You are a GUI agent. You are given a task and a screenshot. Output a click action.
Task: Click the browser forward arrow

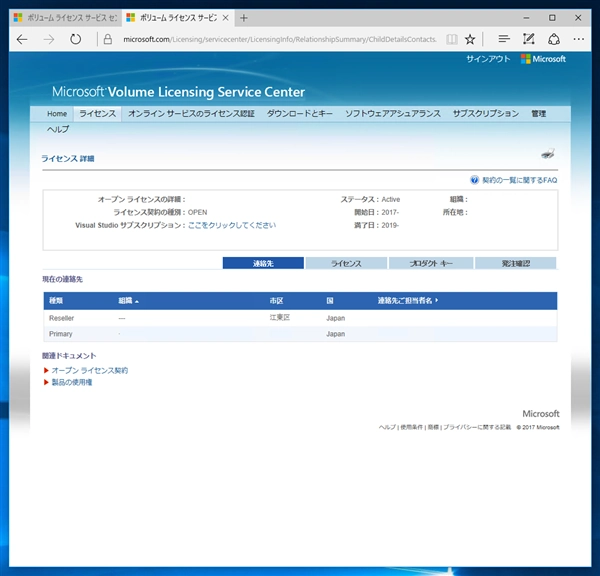coord(49,39)
